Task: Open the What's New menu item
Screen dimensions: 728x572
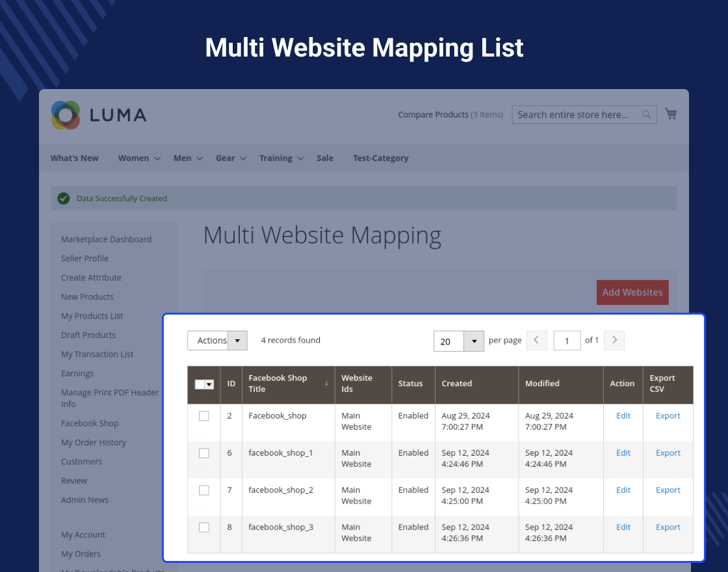Action: pos(74,159)
